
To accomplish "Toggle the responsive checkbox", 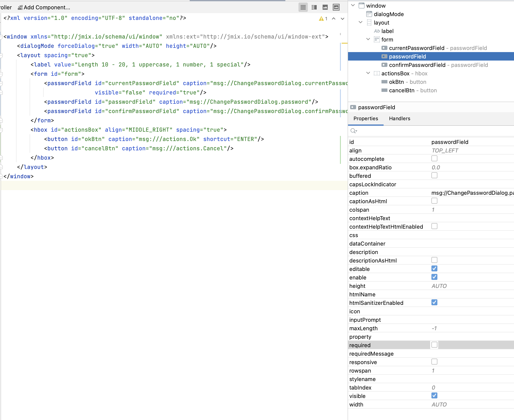I will pos(434,362).
